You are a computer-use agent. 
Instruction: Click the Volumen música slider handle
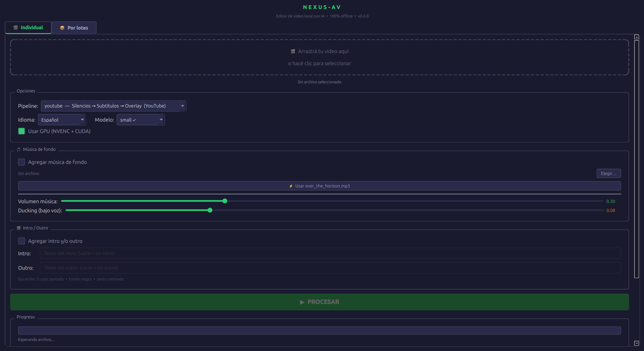[225, 201]
